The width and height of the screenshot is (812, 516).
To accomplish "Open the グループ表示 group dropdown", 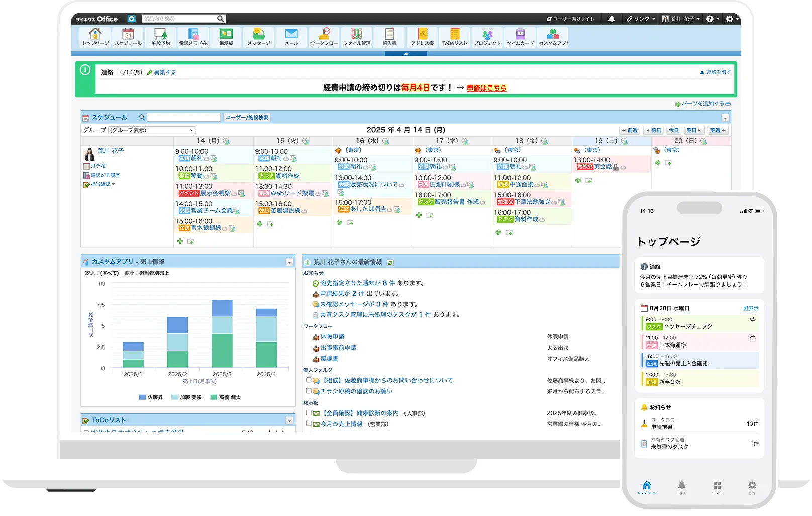I will [x=152, y=130].
